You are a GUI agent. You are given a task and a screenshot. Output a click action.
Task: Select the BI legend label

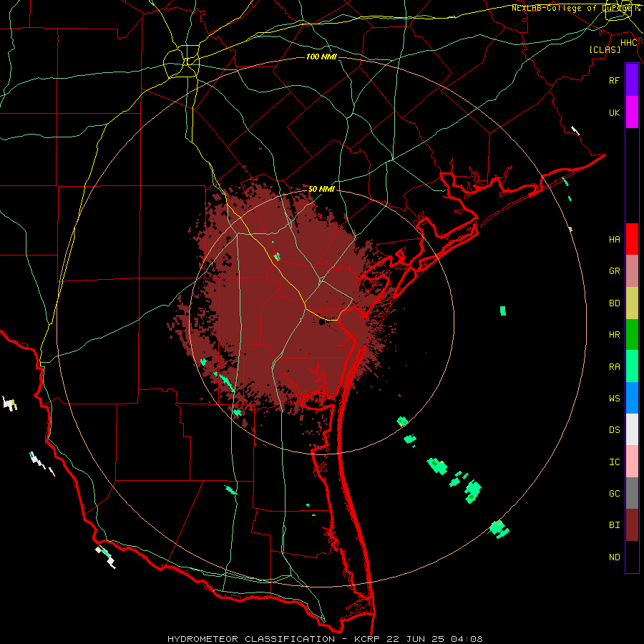614,525
